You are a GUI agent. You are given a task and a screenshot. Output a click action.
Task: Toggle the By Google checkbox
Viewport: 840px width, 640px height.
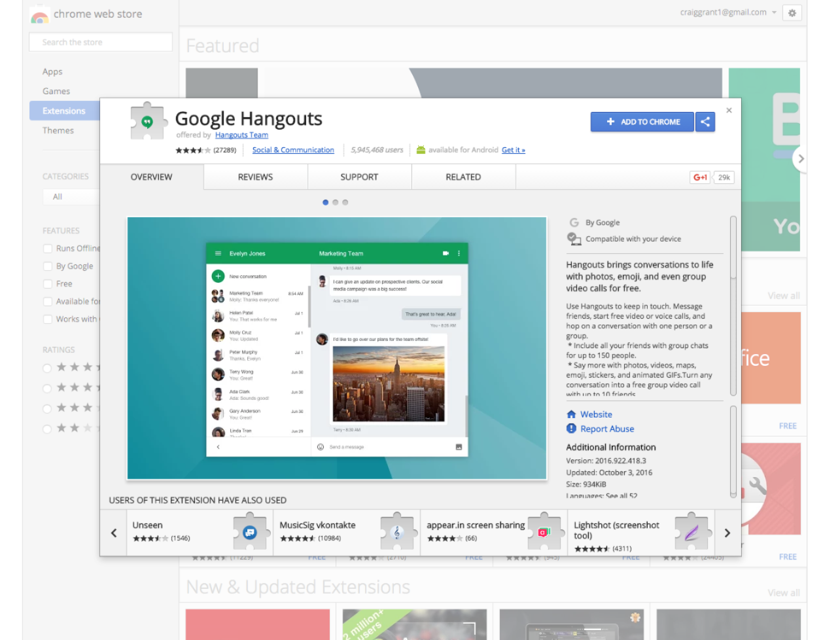click(48, 266)
